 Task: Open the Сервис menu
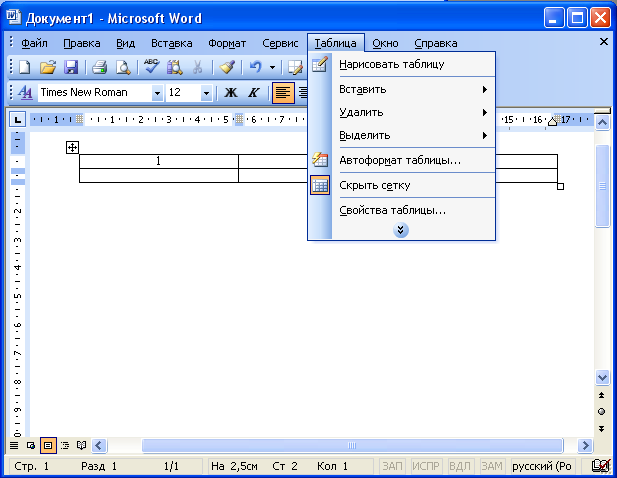pos(280,43)
